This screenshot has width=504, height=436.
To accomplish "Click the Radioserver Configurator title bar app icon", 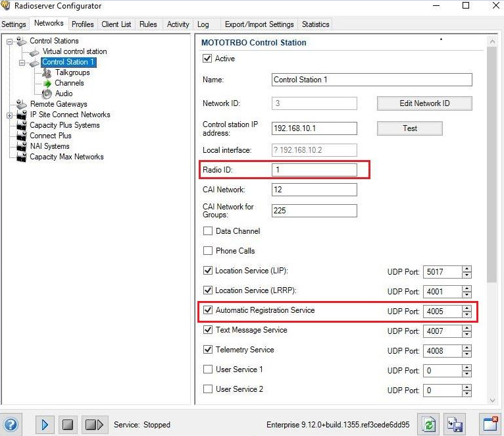I will click(6, 5).
